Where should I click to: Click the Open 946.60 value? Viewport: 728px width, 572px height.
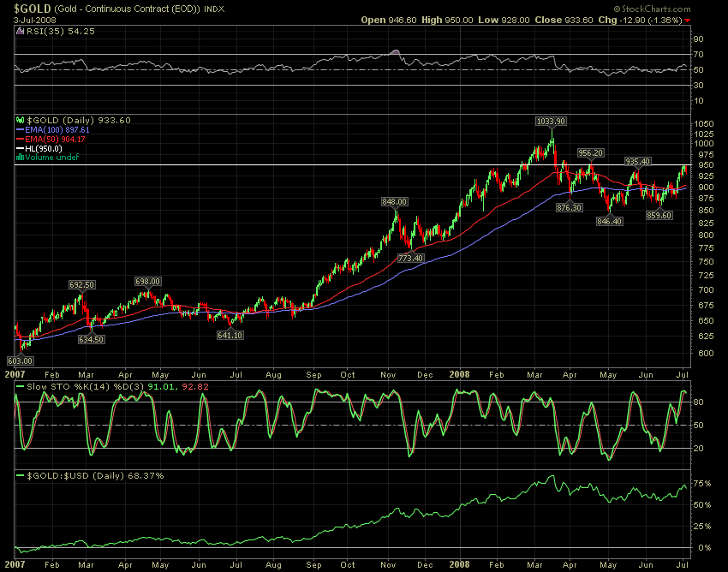point(389,21)
